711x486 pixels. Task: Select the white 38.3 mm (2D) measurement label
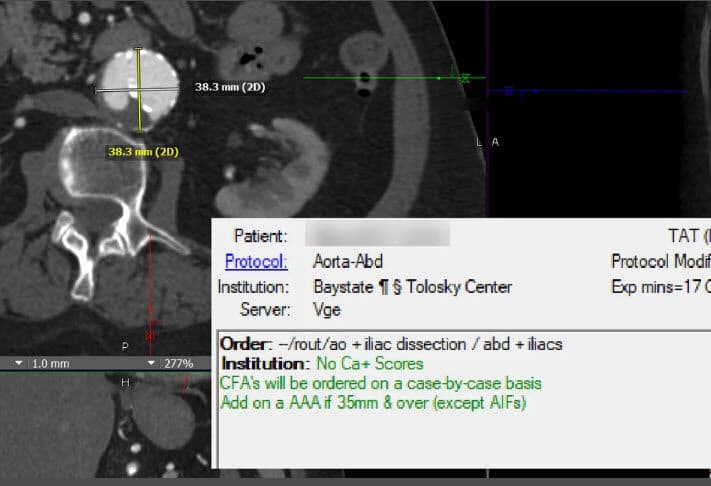[230, 87]
